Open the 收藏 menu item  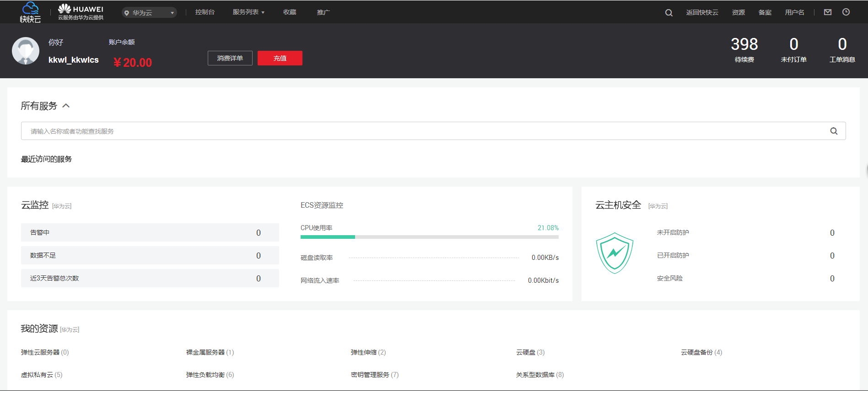click(290, 12)
